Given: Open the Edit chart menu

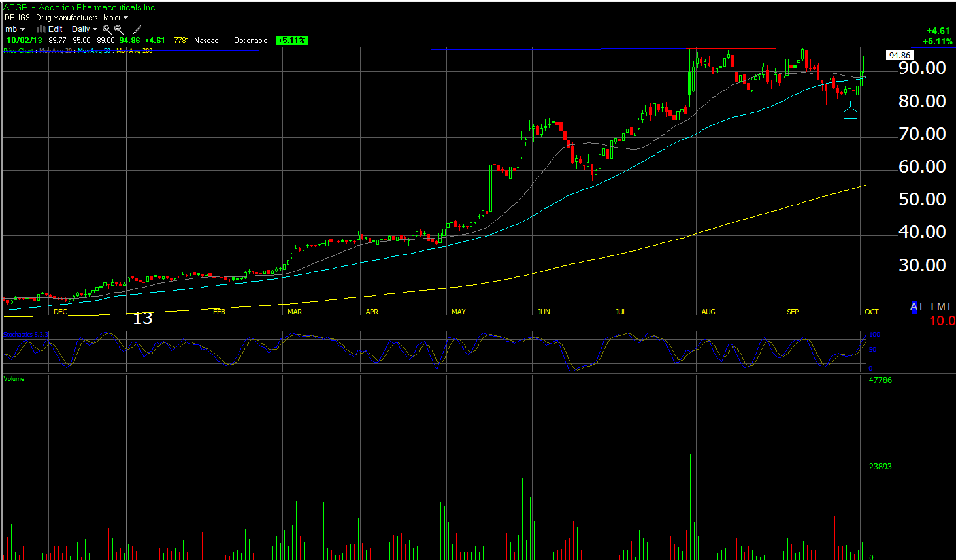Looking at the screenshot, I should [56, 29].
